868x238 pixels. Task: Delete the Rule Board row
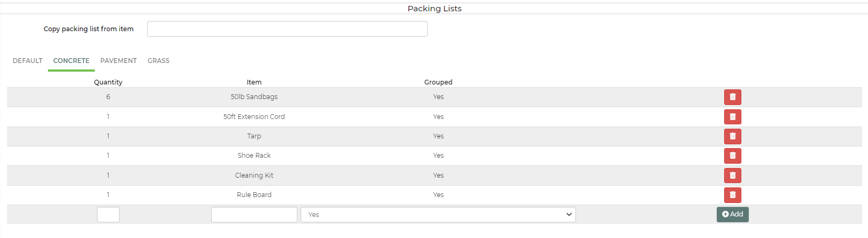point(732,195)
